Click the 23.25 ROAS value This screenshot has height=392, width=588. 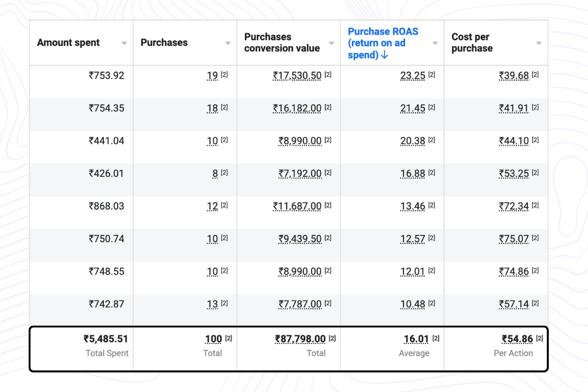413,75
